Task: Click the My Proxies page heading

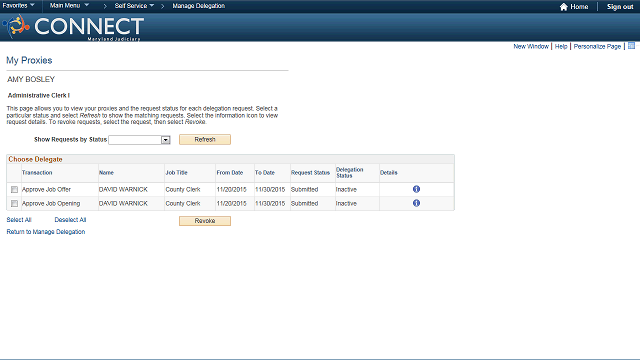Action: click(29, 60)
